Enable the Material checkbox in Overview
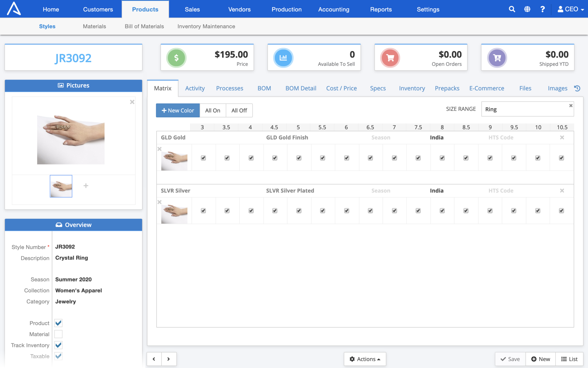The width and height of the screenshot is (588, 368). 58,334
